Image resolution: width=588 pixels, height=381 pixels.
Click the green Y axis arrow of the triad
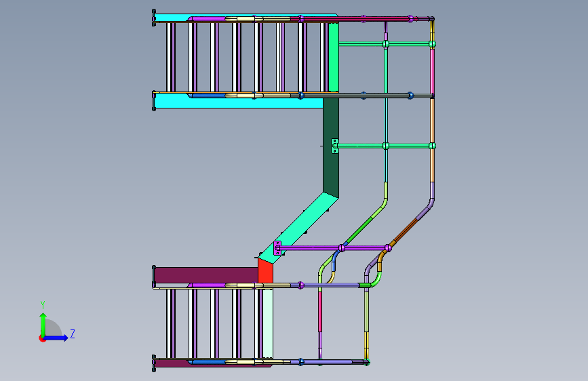click(x=43, y=324)
